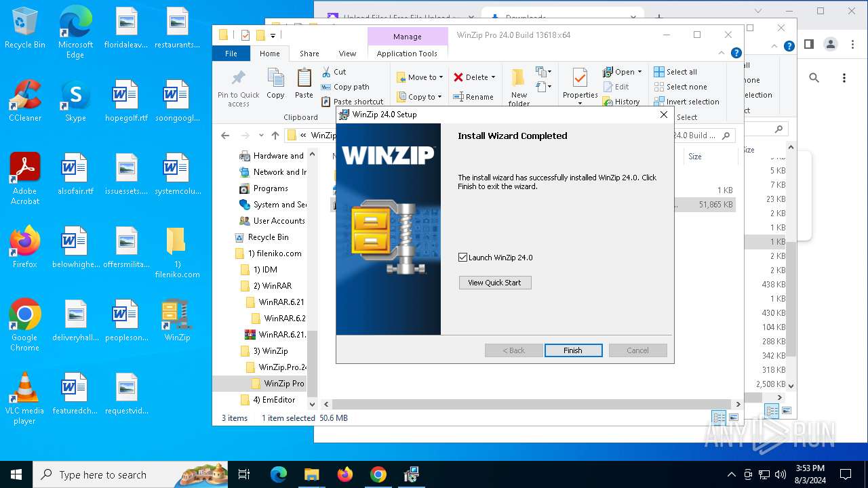Screen dimensions: 868x488
Task: Switch to Large icons view in the status bar
Action: point(733,418)
